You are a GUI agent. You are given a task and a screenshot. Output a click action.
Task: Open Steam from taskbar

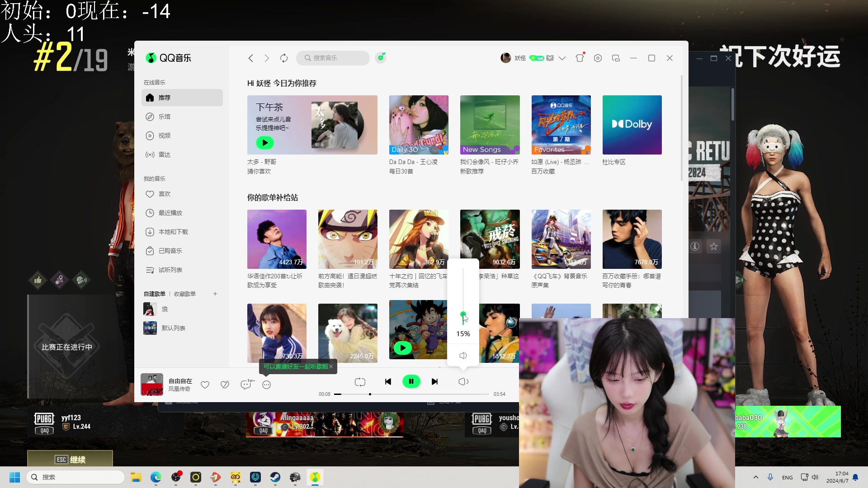275,477
